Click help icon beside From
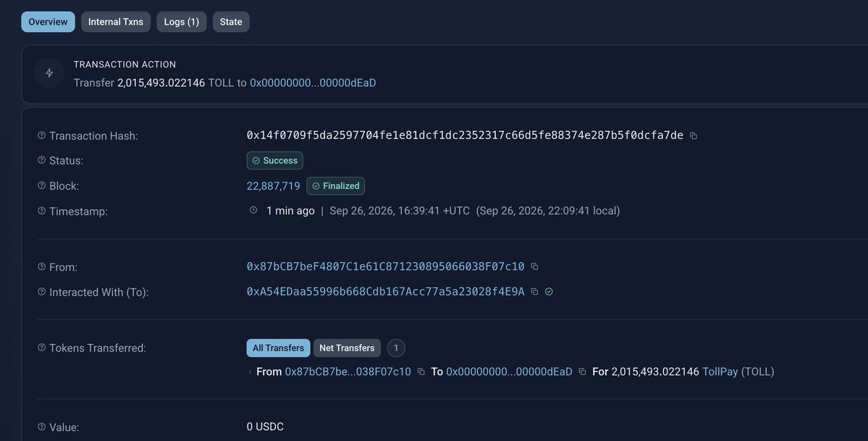The image size is (868, 441). 41,266
